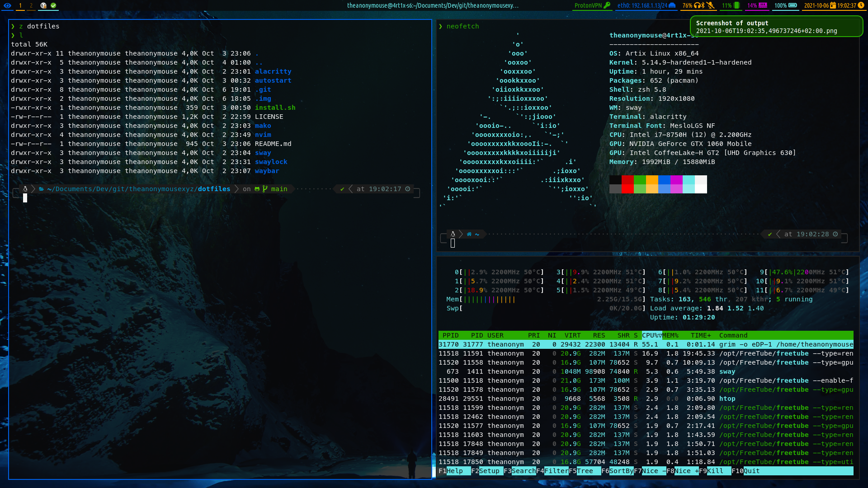Viewport: 868px width, 488px height.
Task: Click F9 Kill in htop
Action: (715, 471)
